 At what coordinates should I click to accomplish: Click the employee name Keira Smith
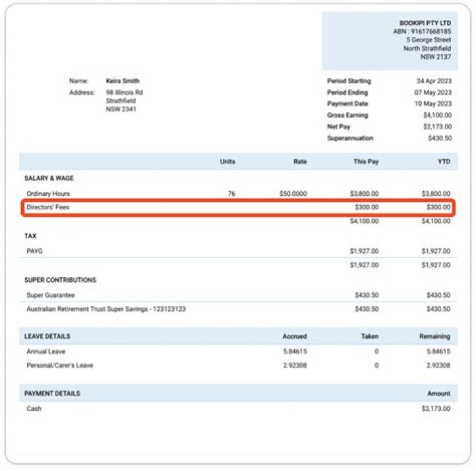(122, 81)
